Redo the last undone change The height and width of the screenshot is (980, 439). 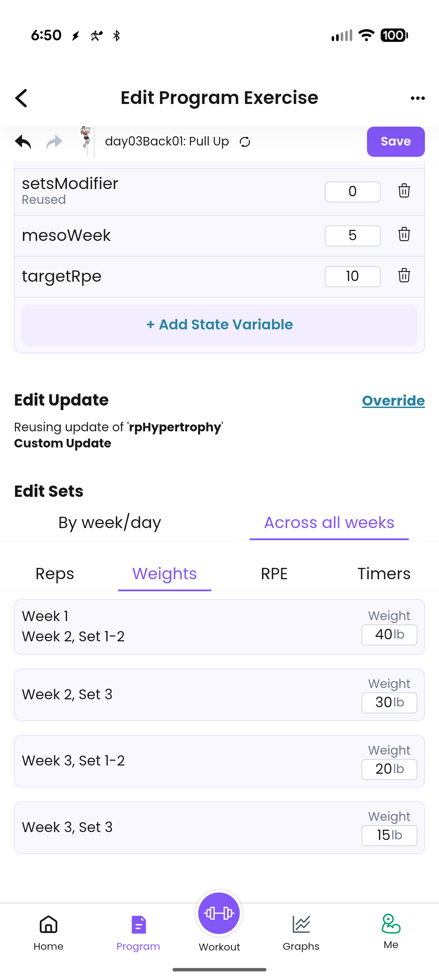click(54, 141)
